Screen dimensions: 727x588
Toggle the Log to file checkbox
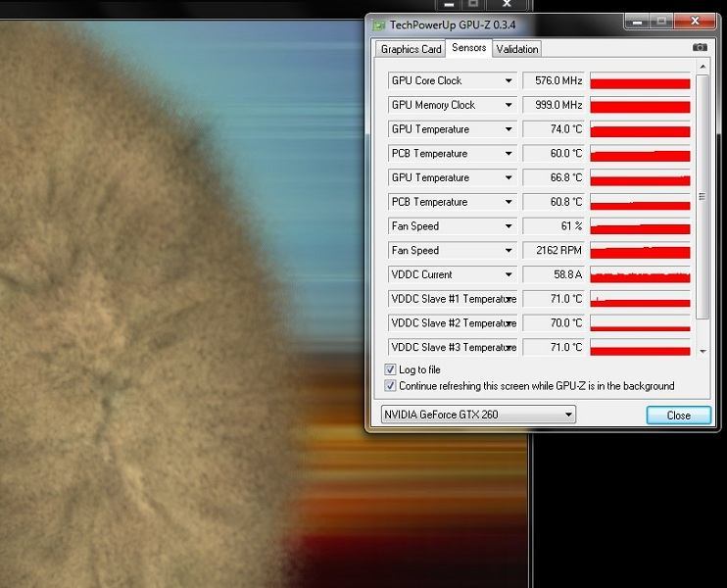tap(390, 369)
